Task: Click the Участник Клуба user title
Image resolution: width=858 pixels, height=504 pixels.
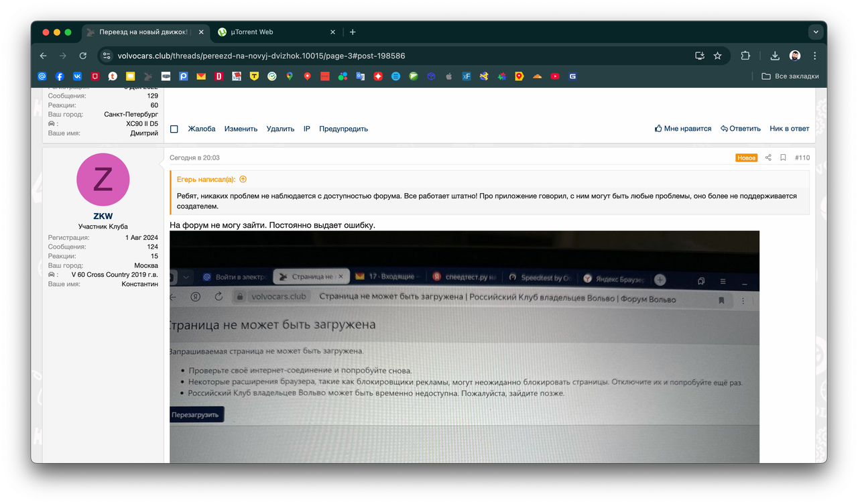Action: point(103,227)
